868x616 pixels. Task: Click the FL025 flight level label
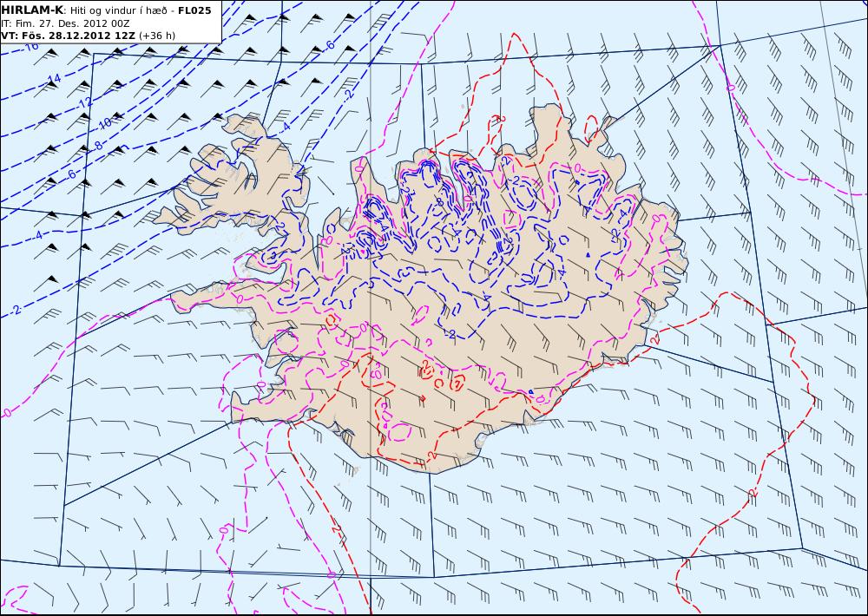pos(194,10)
